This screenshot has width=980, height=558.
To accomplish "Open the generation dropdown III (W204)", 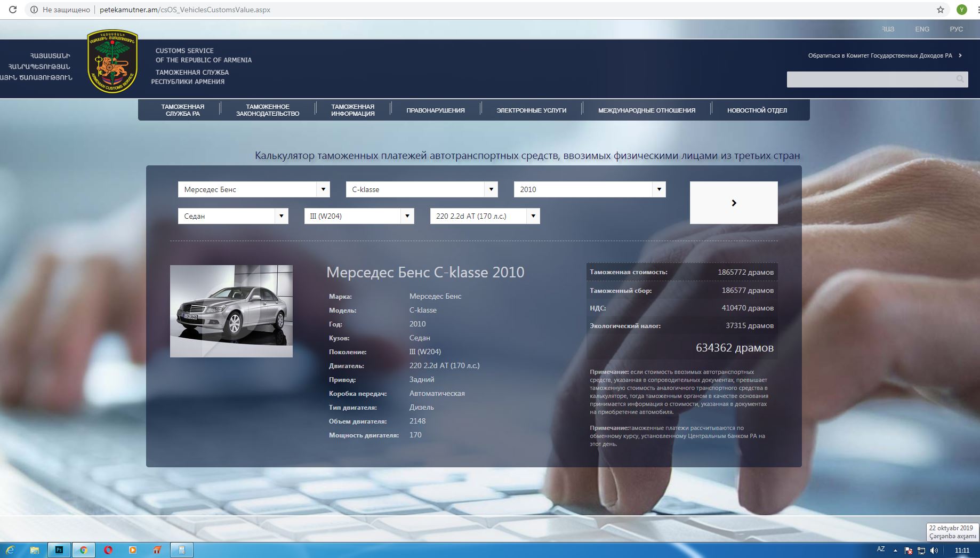I will 359,216.
